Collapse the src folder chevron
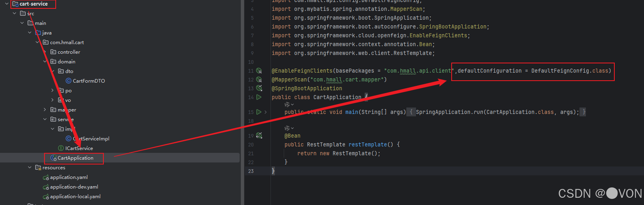The height and width of the screenshot is (205, 644). [x=14, y=13]
